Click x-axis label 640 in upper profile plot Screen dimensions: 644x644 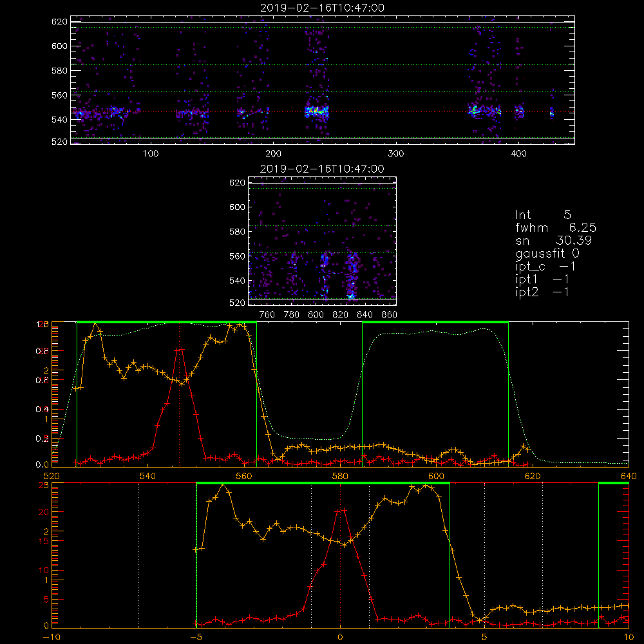(629, 476)
